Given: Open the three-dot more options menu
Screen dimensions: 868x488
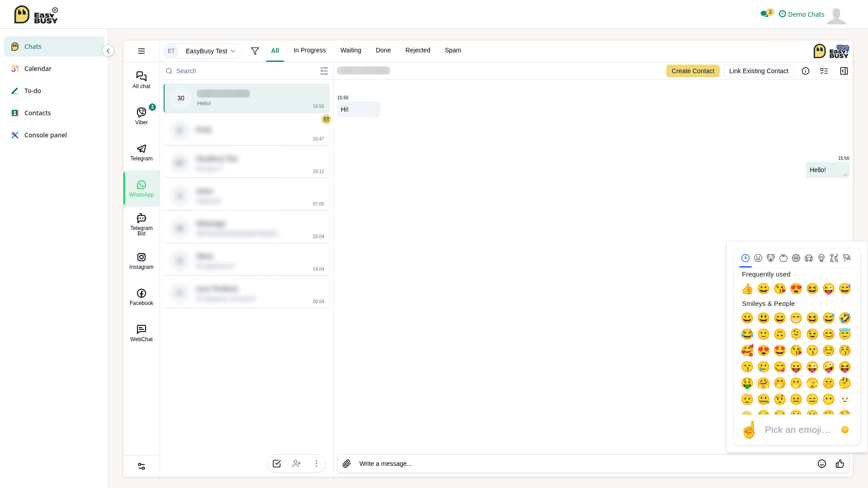Looking at the screenshot, I should (x=316, y=464).
